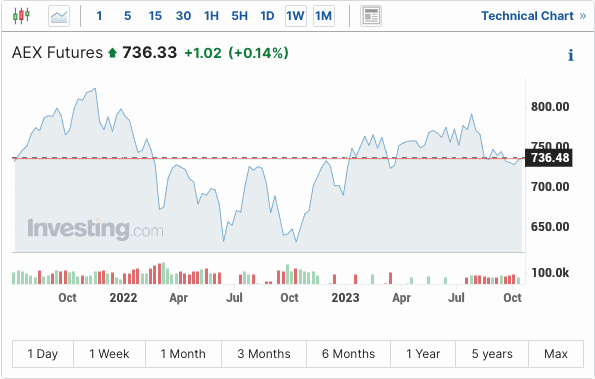The height and width of the screenshot is (379, 595).
Task: Switch to candlestick chart type
Action: click(x=21, y=16)
